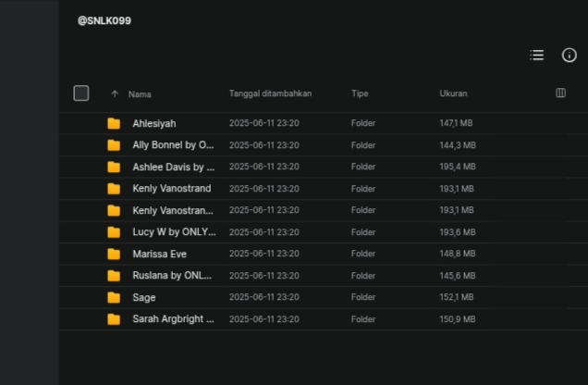Click the 145,6 MB size value

458,276
